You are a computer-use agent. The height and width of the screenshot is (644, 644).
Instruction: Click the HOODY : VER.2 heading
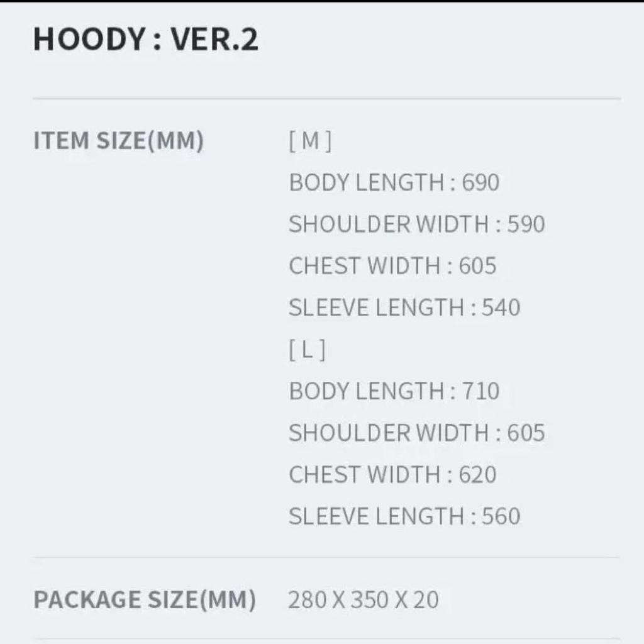tap(145, 40)
